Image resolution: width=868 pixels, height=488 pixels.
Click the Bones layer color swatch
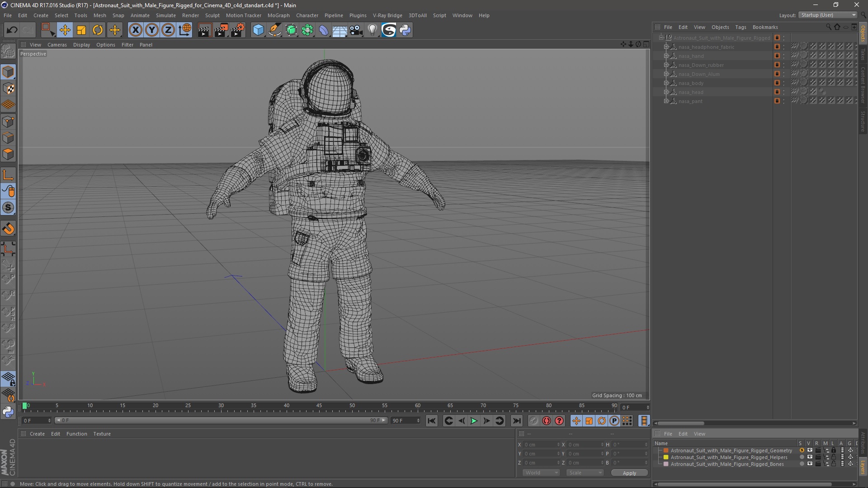tap(666, 464)
